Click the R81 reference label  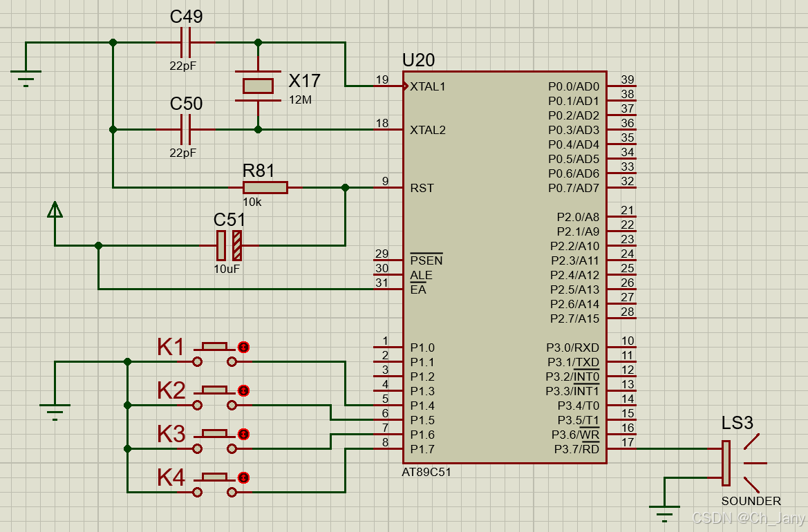point(259,171)
